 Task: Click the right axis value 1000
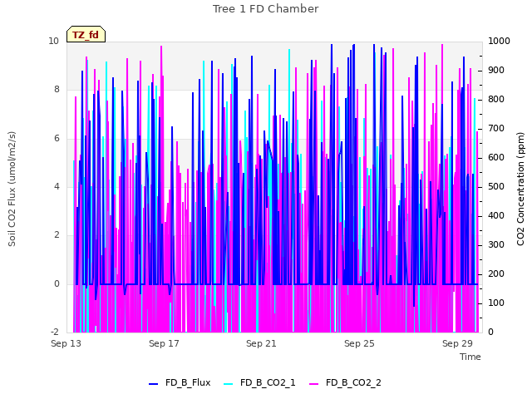coord(499,41)
